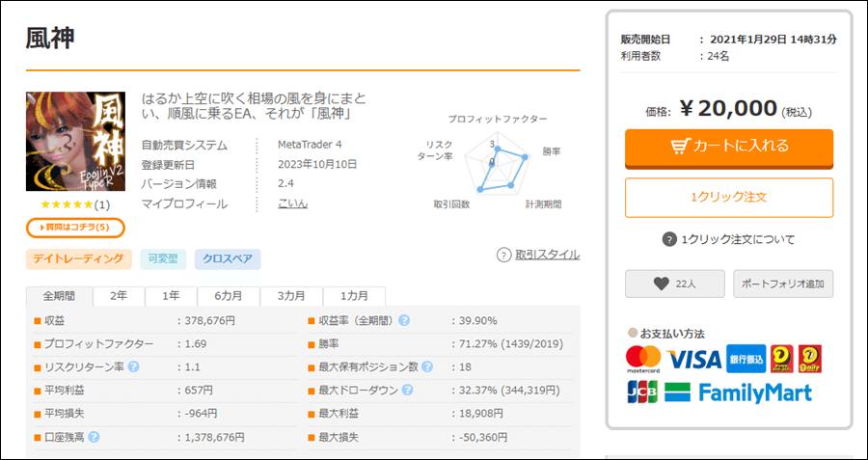Switch to the 3カ月 tab
The width and height of the screenshot is (868, 460).
pos(291,296)
